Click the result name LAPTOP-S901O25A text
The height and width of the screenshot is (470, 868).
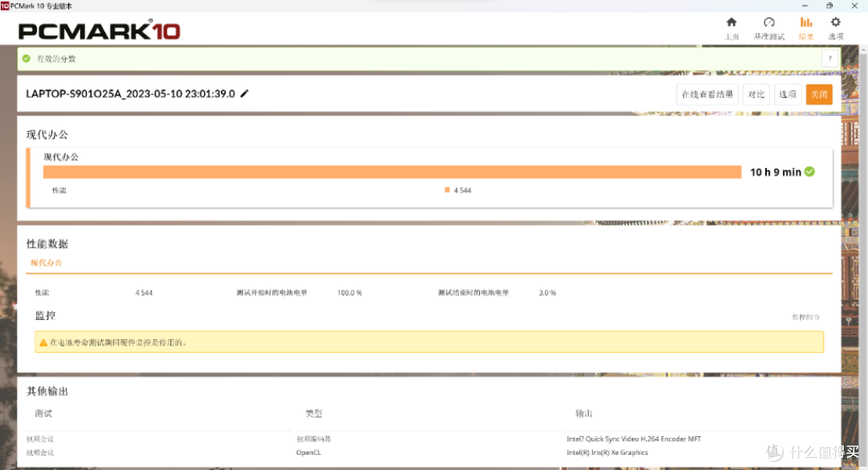130,93
